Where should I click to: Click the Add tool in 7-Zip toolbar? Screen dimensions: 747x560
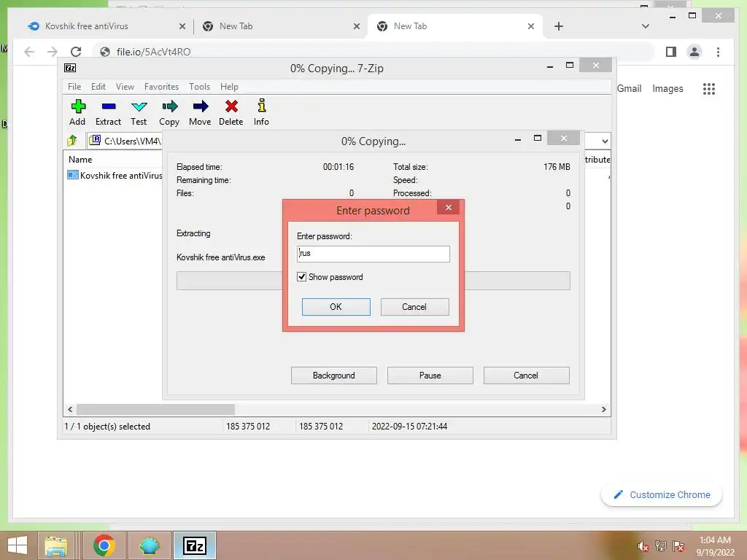(77, 112)
